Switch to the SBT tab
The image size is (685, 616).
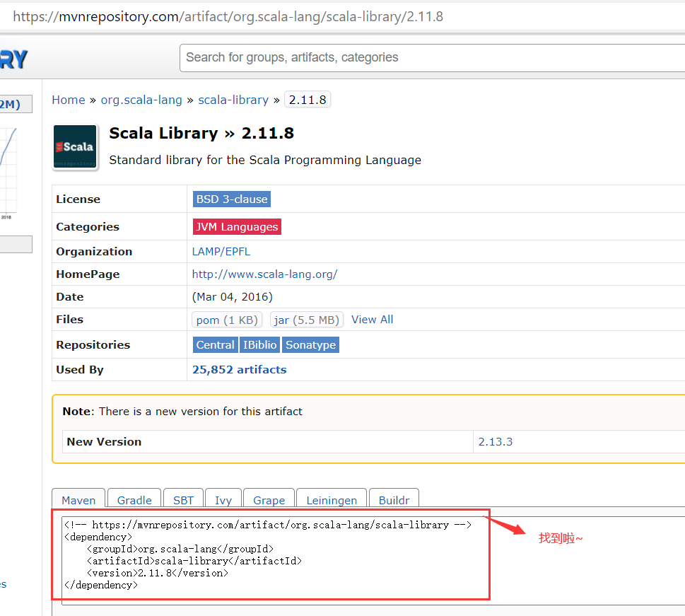point(184,499)
